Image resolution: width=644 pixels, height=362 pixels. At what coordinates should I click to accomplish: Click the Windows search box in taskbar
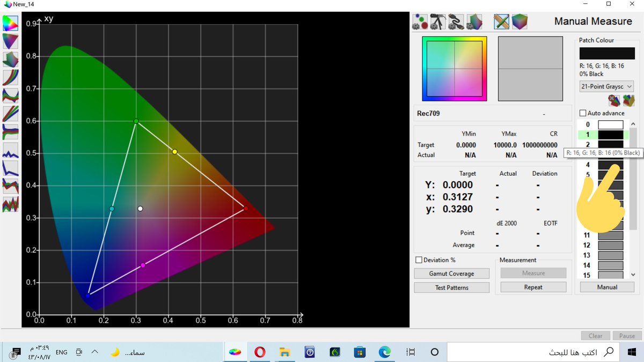tap(533, 352)
